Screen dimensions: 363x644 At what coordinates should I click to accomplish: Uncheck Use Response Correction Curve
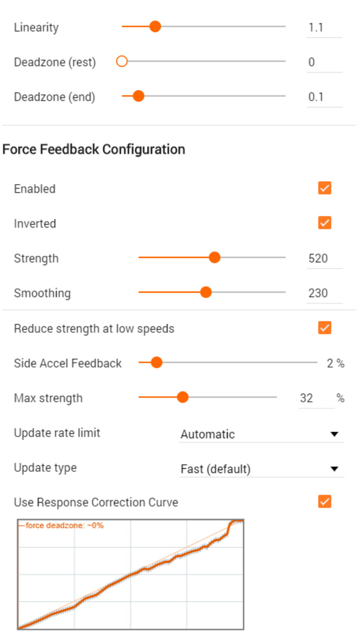coord(324,502)
